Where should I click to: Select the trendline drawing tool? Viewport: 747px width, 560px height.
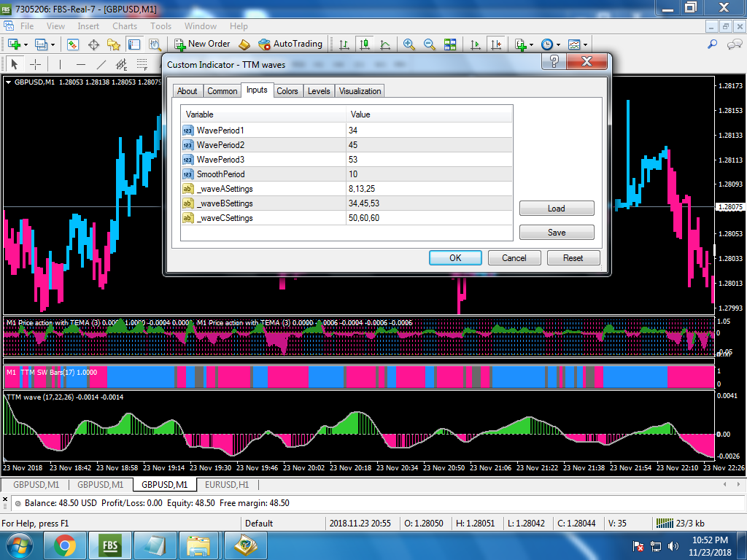point(101,64)
